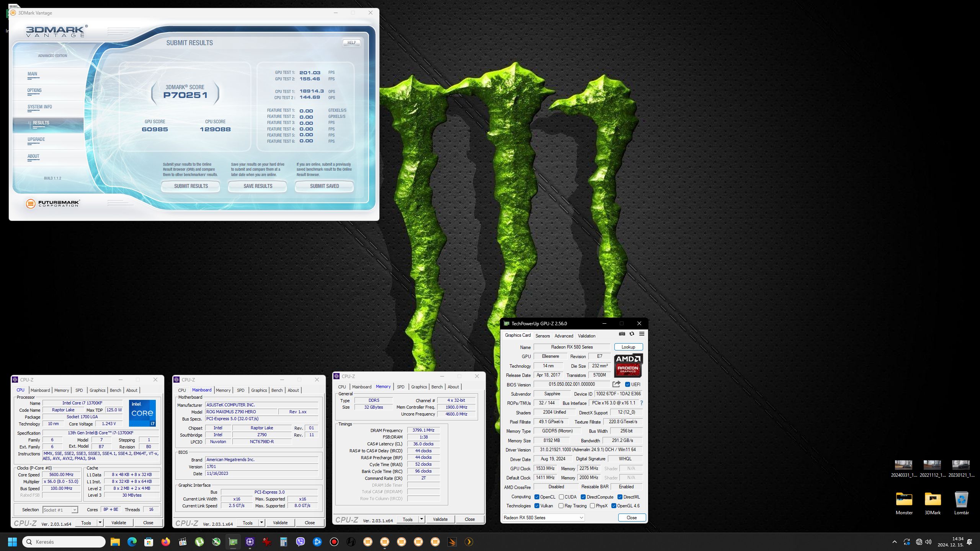Click the Bus Interface question mark icon

(642, 403)
